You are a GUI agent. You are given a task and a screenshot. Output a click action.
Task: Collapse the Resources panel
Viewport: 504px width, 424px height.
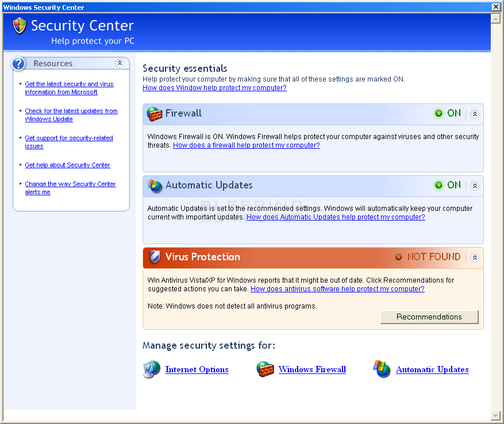click(x=120, y=63)
